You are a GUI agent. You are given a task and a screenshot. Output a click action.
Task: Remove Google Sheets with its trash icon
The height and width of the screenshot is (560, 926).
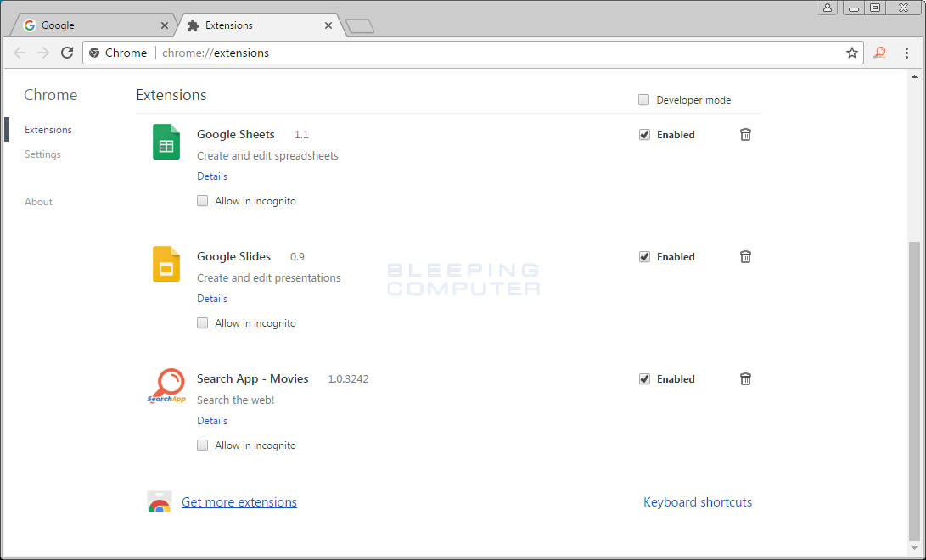pos(745,135)
